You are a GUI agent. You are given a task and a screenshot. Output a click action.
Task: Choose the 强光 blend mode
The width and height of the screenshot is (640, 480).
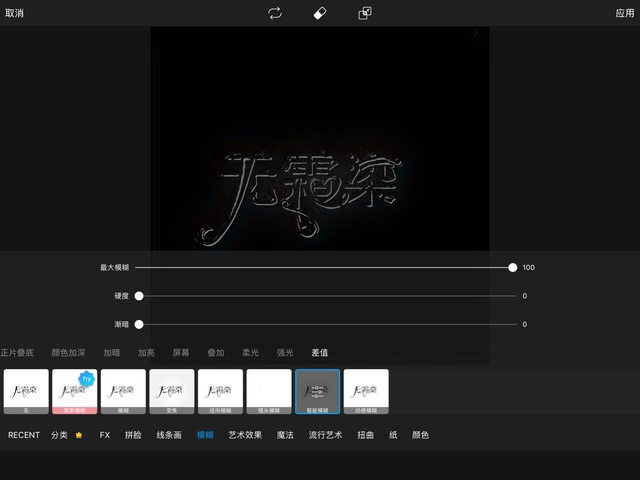click(x=285, y=353)
